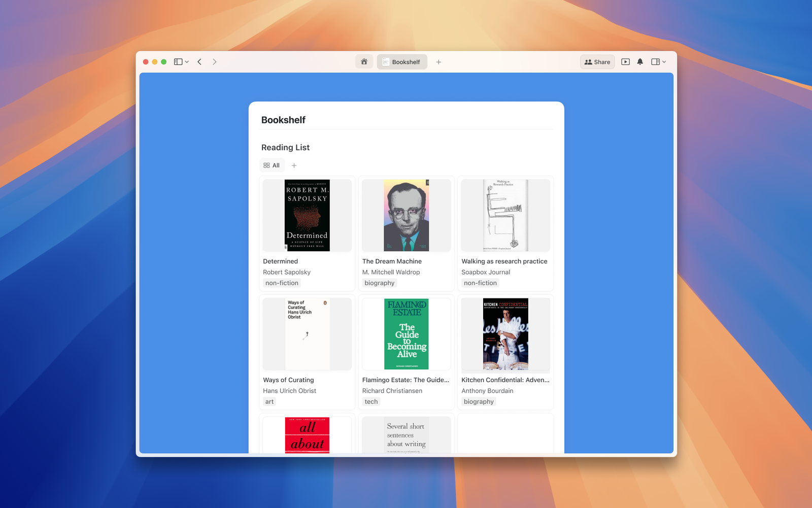812x508 pixels.
Task: Click the Share button
Action: coord(597,62)
